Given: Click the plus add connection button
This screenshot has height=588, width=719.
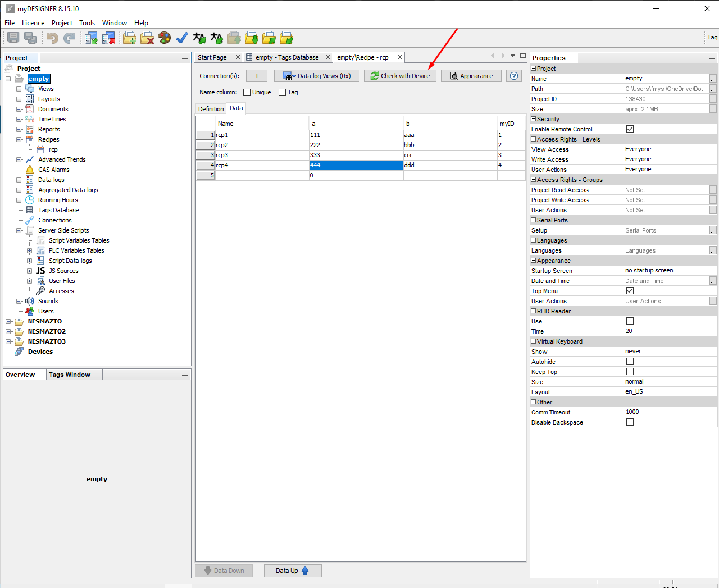Looking at the screenshot, I should [x=257, y=76].
